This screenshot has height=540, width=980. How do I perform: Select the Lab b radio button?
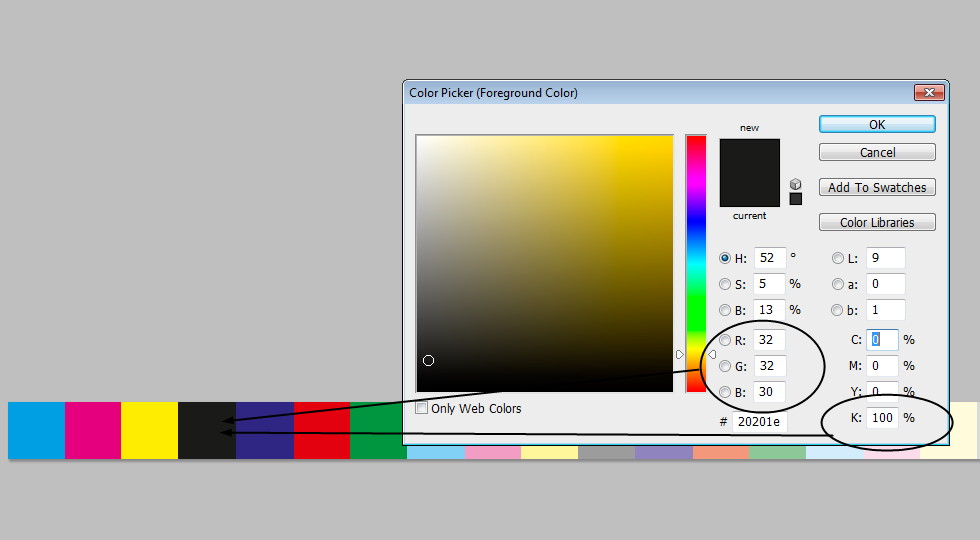[838, 310]
